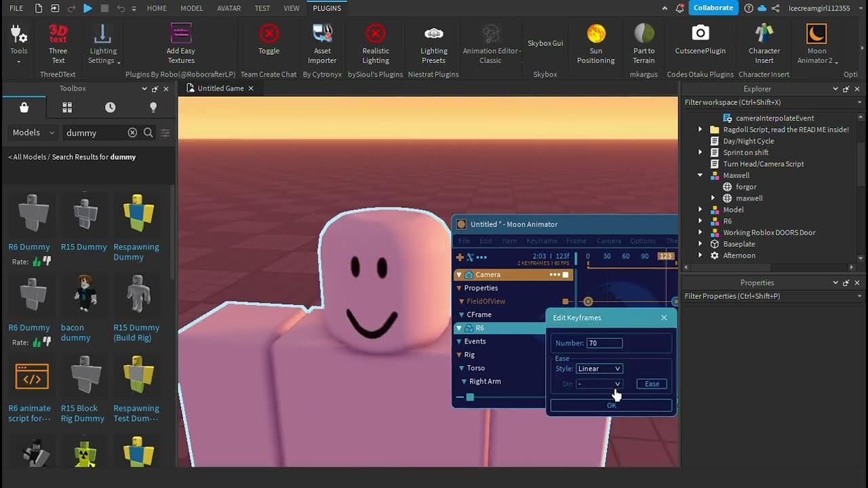Click the frame 123 timeline marker

pyautogui.click(x=666, y=256)
